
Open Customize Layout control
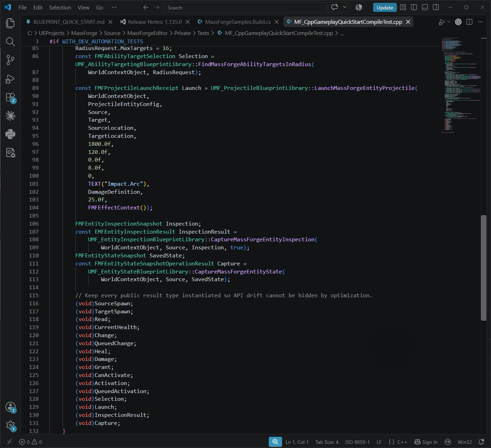[403, 7]
